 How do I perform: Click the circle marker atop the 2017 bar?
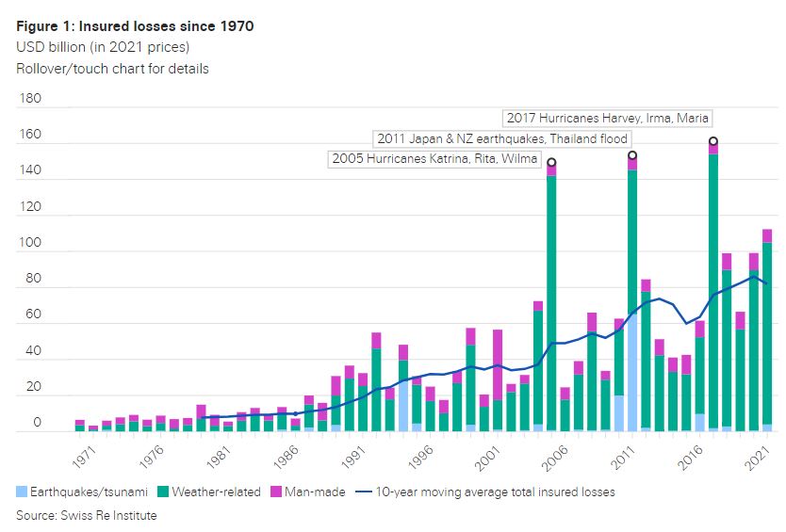713,142
